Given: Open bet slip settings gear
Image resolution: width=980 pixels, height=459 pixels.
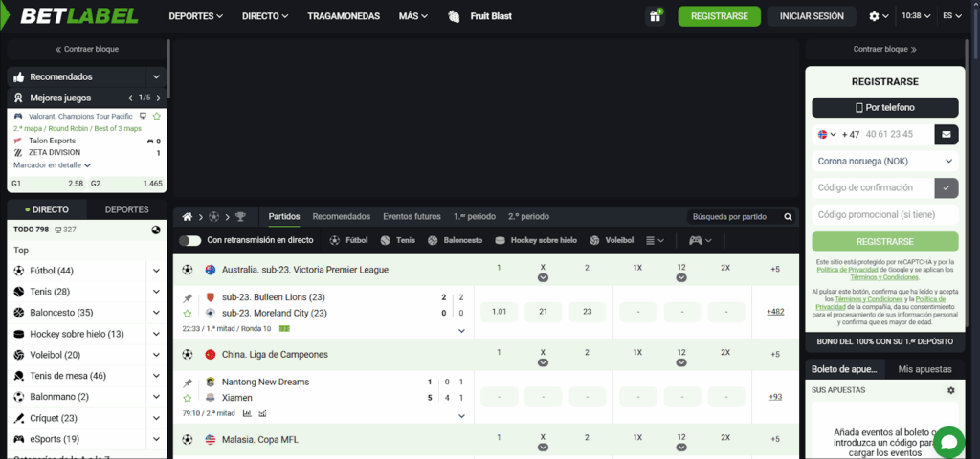Looking at the screenshot, I should 950,390.
